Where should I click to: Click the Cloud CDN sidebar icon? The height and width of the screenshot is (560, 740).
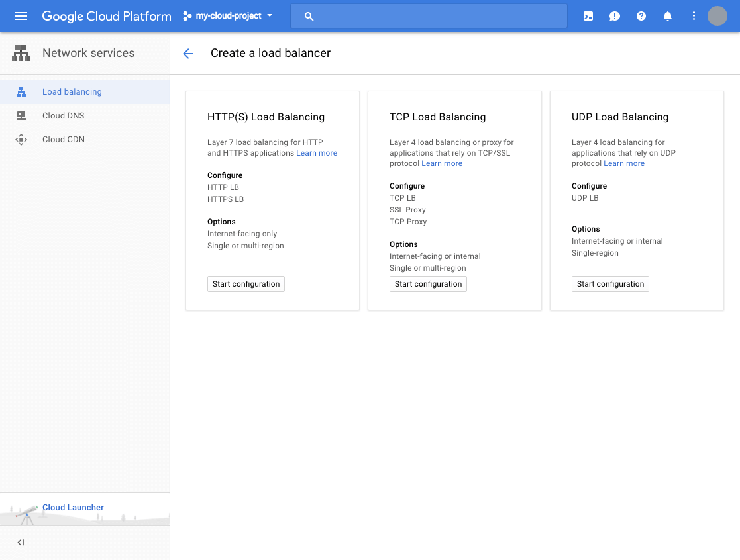(x=21, y=140)
